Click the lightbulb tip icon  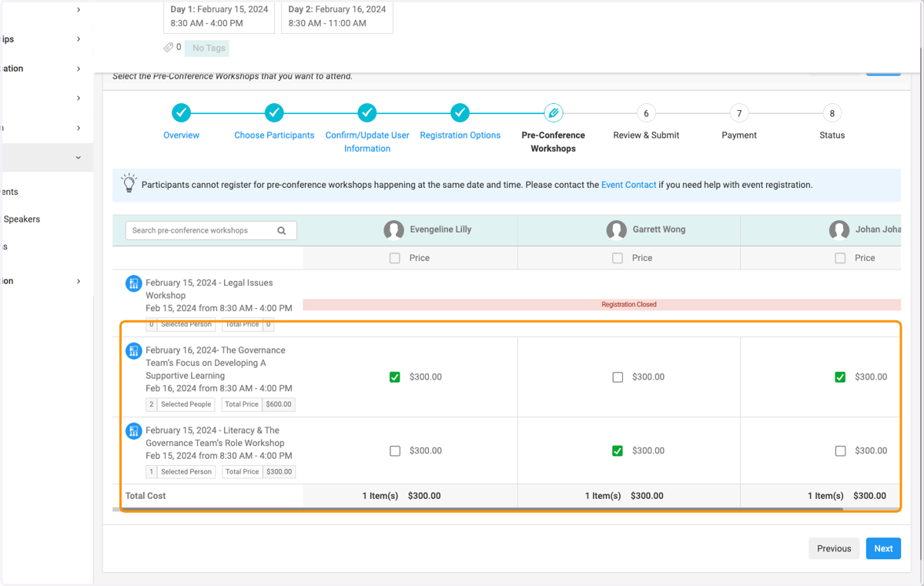(x=129, y=183)
